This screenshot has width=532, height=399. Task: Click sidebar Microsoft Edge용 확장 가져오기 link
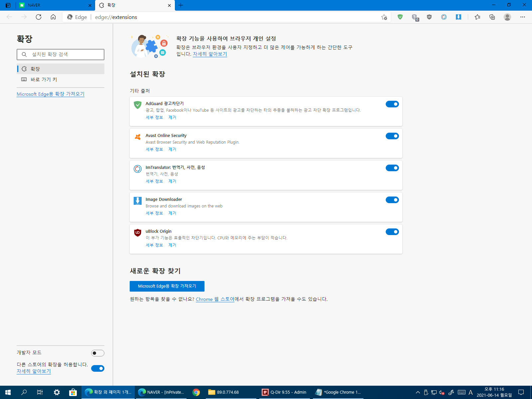(x=51, y=94)
